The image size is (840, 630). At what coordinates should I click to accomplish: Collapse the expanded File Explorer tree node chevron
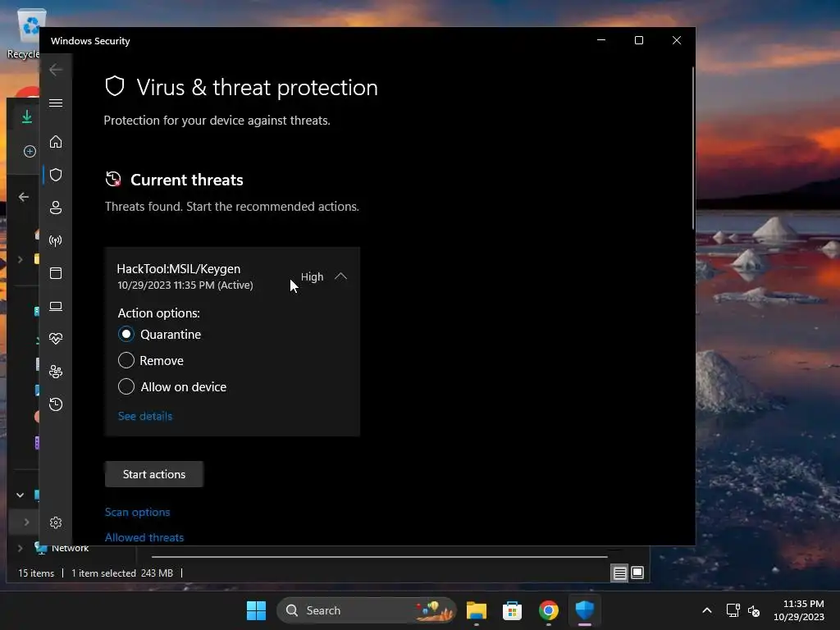tap(21, 495)
